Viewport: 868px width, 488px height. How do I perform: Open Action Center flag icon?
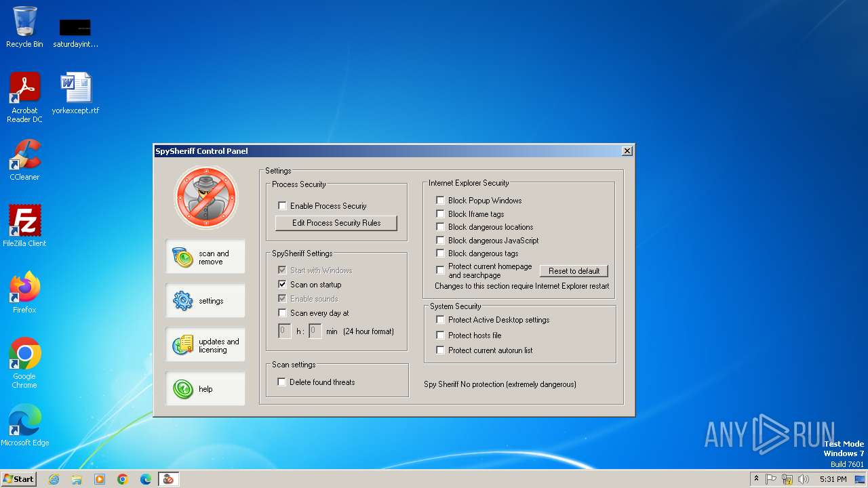[x=771, y=479]
